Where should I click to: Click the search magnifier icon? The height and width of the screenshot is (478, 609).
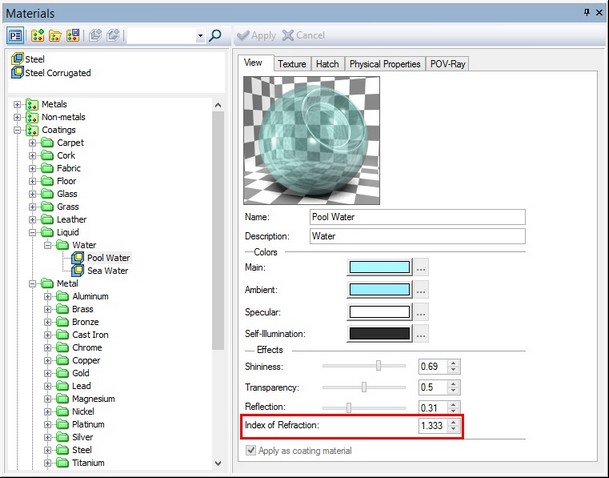tap(215, 35)
